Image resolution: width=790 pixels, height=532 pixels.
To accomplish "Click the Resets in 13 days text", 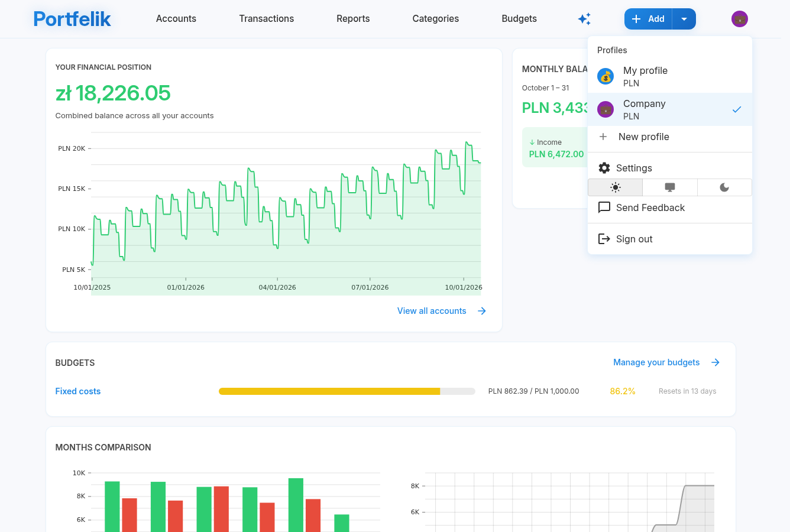I will click(688, 391).
